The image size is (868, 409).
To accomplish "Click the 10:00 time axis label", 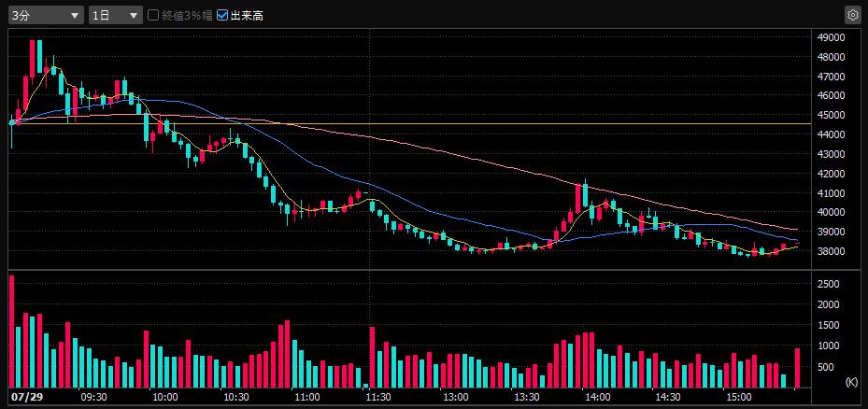I will [164, 397].
